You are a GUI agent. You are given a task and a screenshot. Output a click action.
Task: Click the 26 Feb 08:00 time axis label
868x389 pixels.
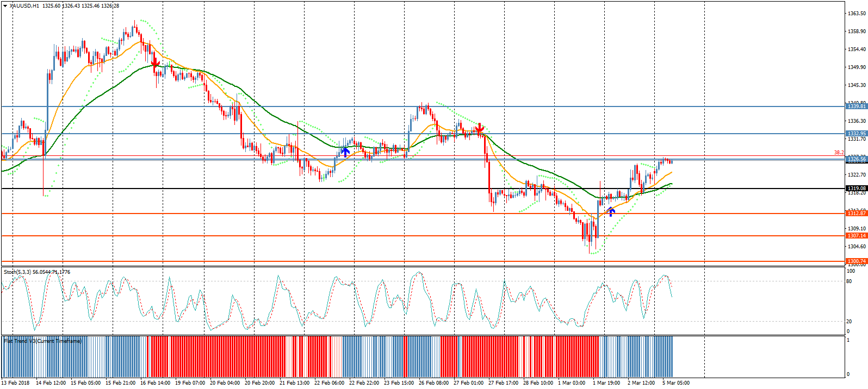[433, 383]
